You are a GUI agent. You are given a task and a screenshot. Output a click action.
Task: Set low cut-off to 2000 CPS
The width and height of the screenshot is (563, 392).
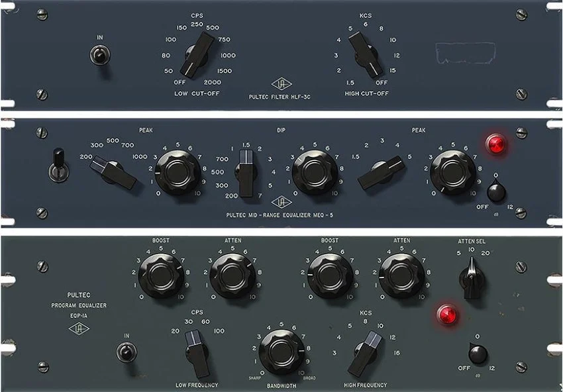[x=213, y=82]
